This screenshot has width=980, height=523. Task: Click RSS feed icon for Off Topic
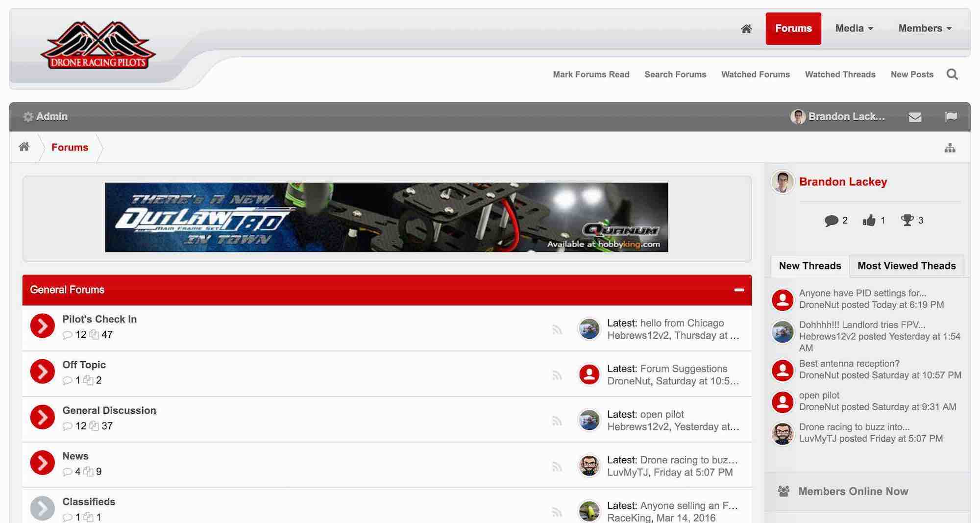click(557, 375)
